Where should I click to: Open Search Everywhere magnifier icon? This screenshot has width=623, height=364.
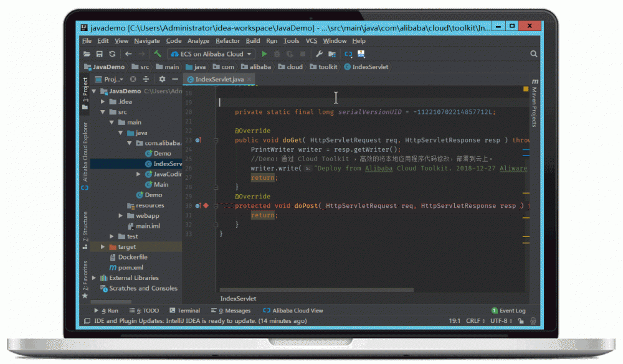click(533, 54)
